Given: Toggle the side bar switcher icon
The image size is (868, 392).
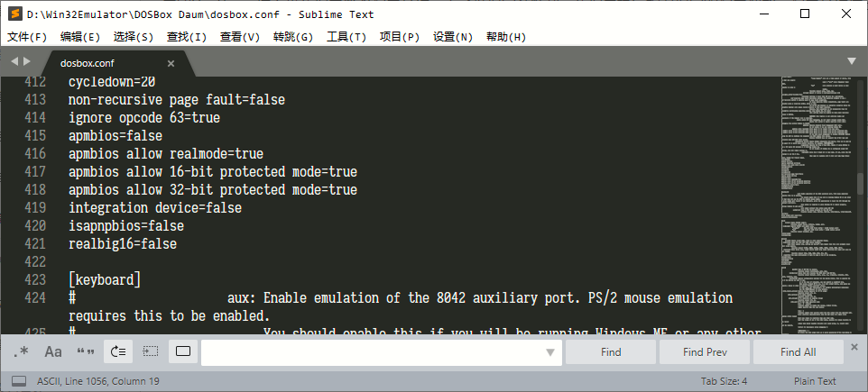Looking at the screenshot, I should point(19,381).
